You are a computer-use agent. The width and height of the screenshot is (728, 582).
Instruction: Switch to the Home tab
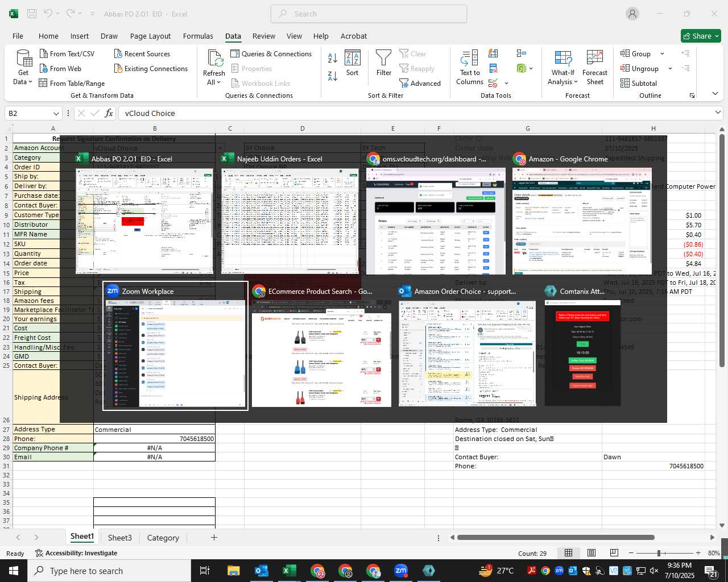[x=48, y=36]
